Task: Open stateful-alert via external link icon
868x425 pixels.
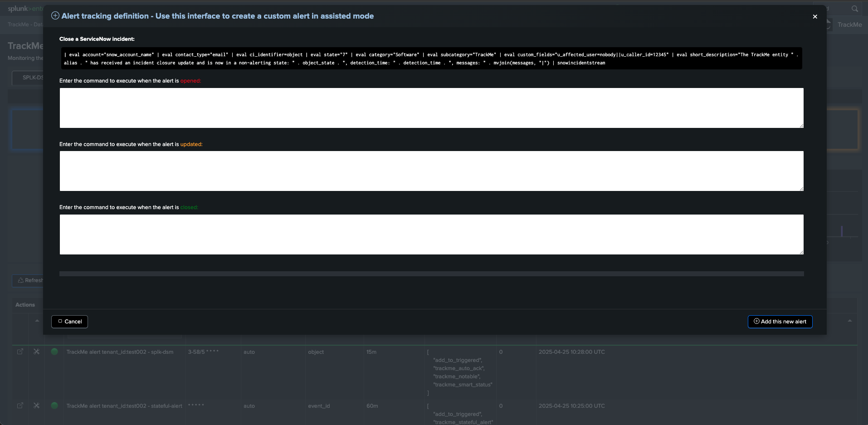Action: 20,405
